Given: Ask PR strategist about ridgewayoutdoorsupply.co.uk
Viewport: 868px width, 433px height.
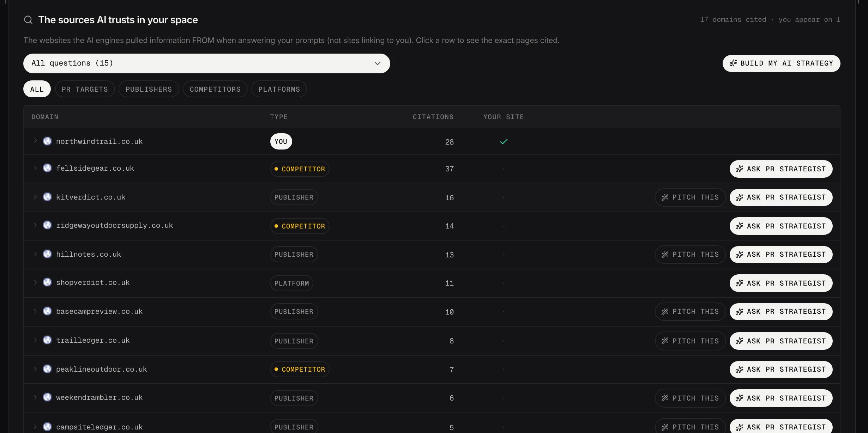Looking at the screenshot, I should point(781,226).
